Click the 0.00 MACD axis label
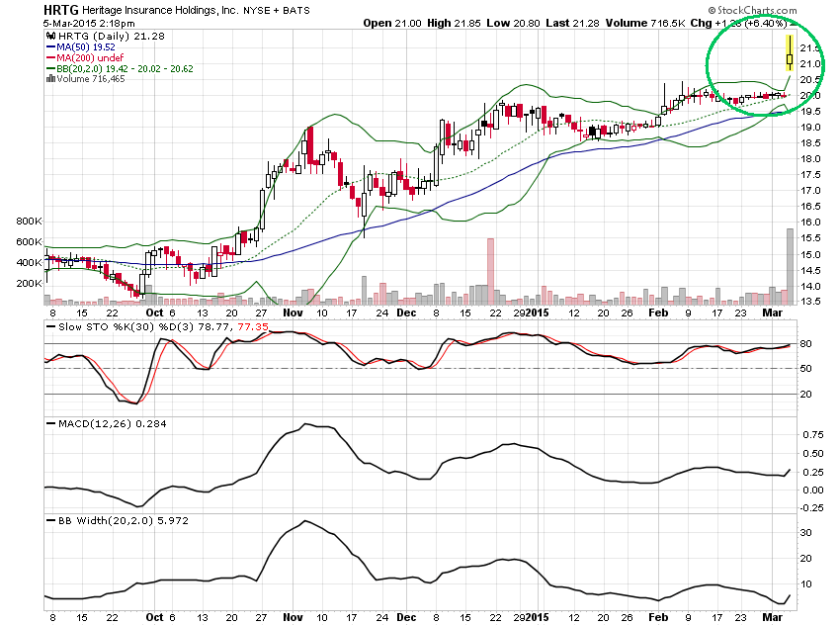The height and width of the screenshot is (626, 840). point(812,490)
